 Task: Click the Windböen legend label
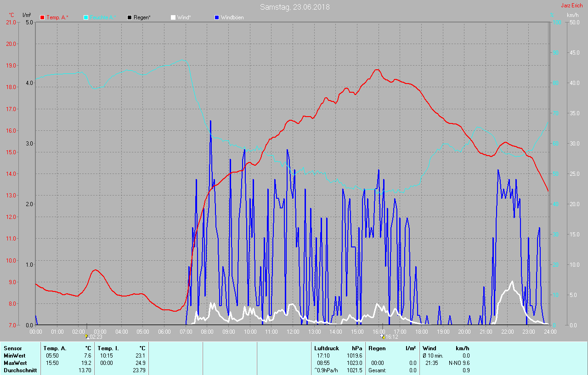click(x=232, y=17)
